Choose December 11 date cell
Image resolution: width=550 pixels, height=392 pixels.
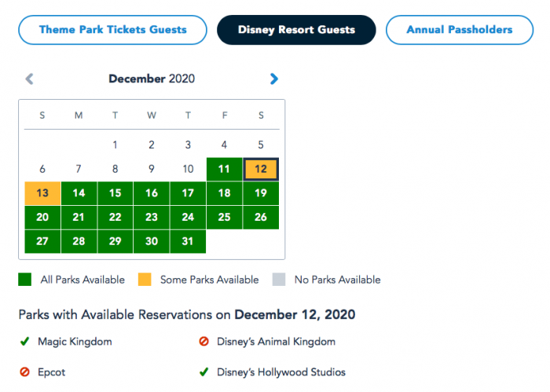point(224,169)
